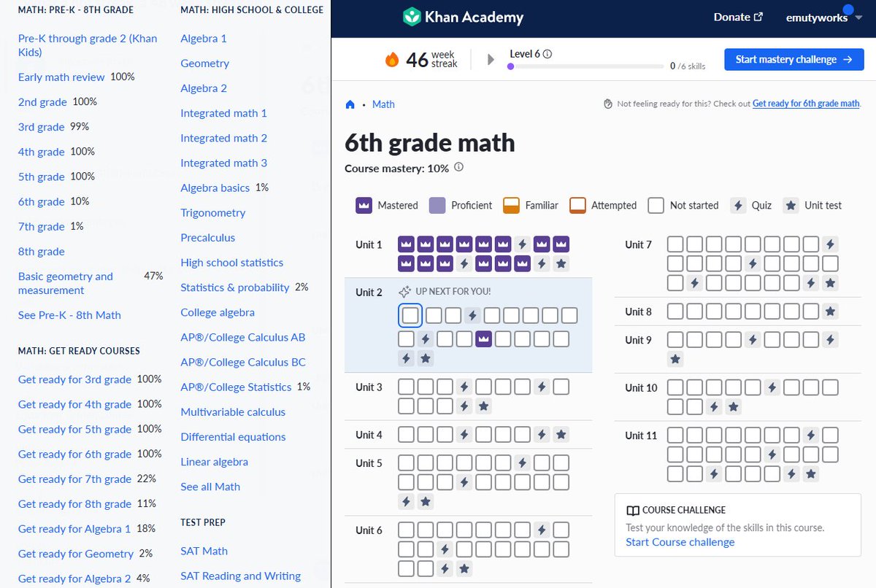Open Unit 3 unit test star
876x588 pixels.
483,406
